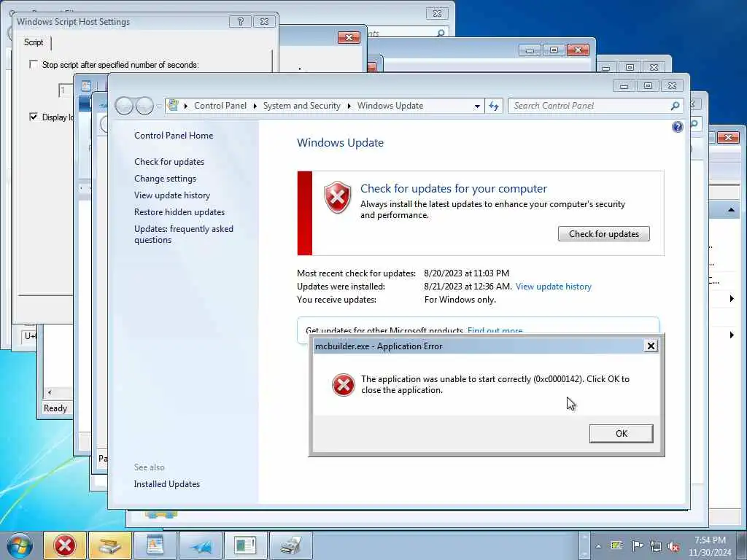Open the taskbar clock showing 7:54 PM
The width and height of the screenshot is (747, 560).
pyautogui.click(x=710, y=546)
